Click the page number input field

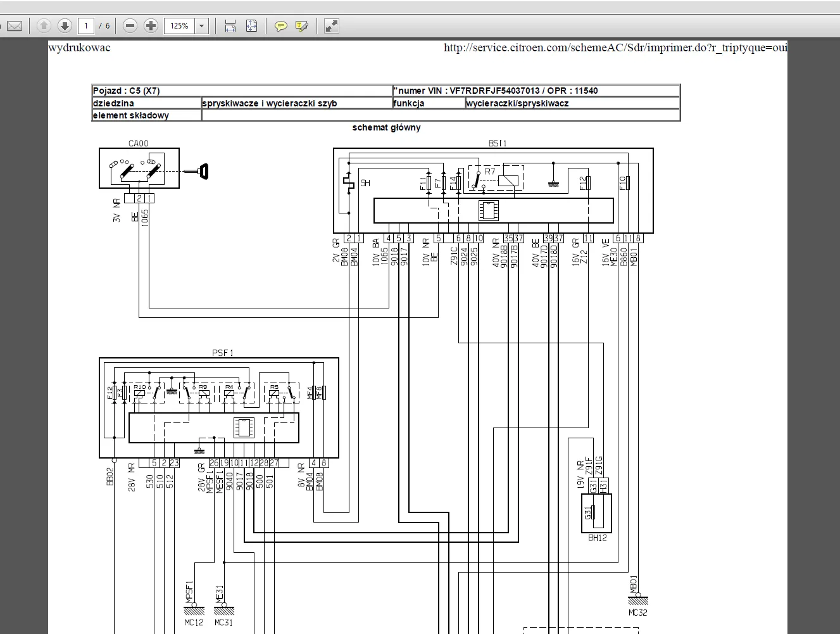coord(86,26)
